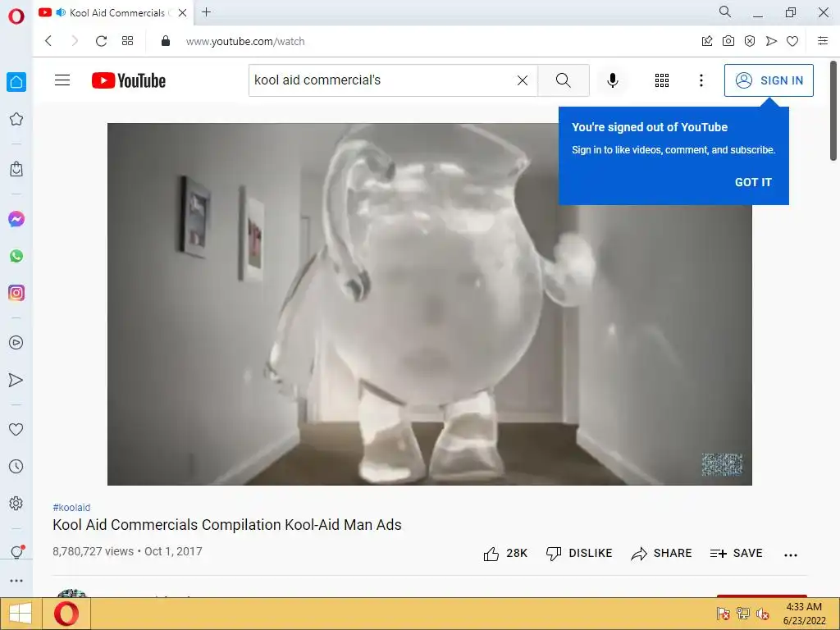Click the padlock site security icon
This screenshot has height=630, width=840.
(166, 41)
